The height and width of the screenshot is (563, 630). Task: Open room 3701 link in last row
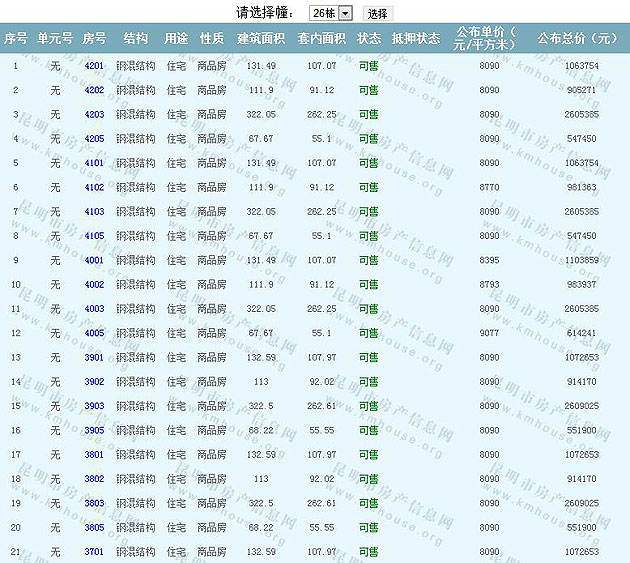[x=94, y=552]
